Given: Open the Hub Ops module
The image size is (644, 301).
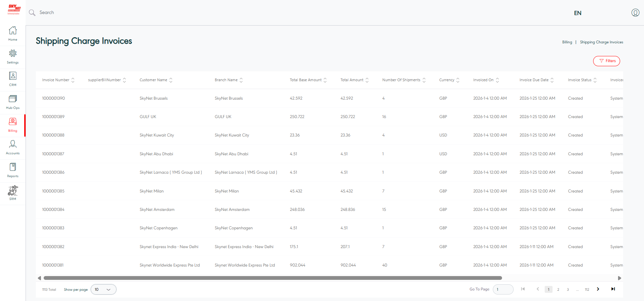Looking at the screenshot, I should pyautogui.click(x=13, y=102).
